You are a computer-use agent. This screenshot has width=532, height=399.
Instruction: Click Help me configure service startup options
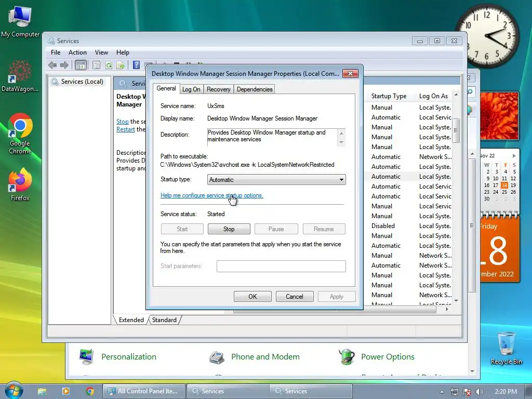pyautogui.click(x=212, y=195)
